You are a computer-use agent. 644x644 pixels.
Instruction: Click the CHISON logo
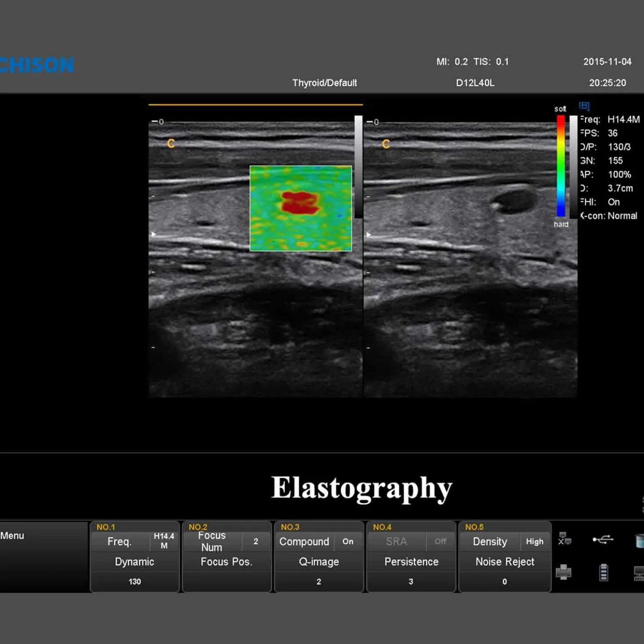click(37, 65)
